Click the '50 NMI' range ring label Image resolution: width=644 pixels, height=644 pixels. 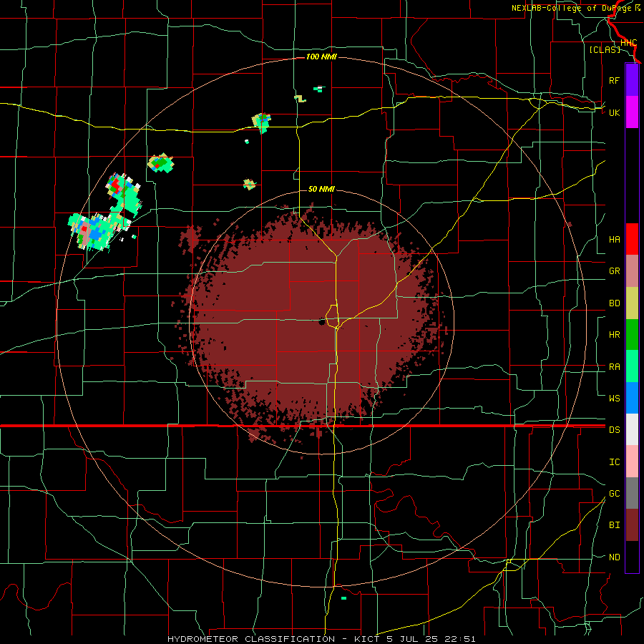[x=321, y=189]
